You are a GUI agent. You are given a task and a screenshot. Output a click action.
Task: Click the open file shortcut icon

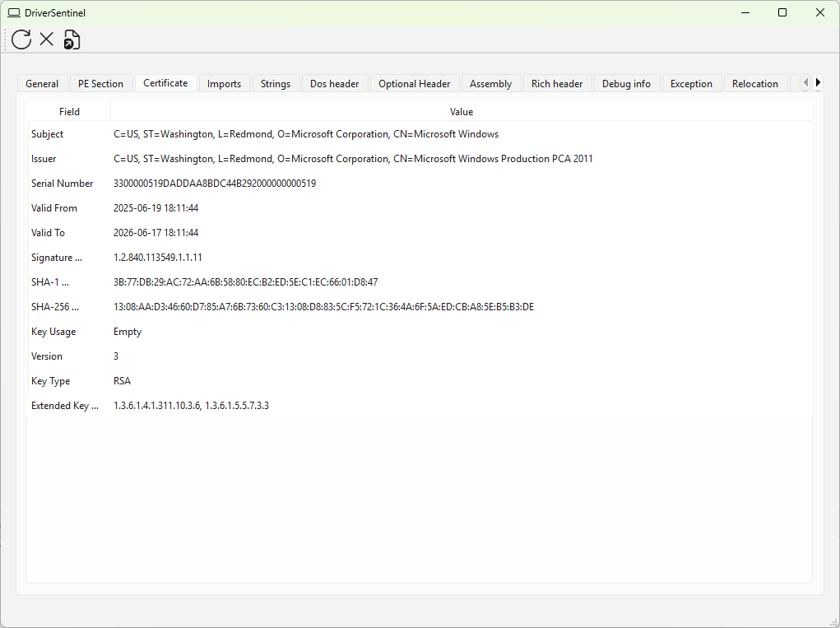tap(72, 39)
